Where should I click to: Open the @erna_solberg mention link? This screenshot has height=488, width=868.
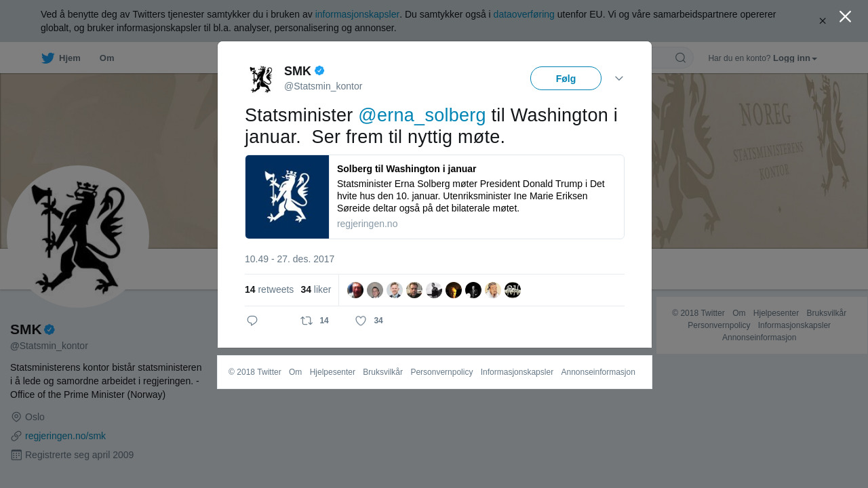(x=422, y=115)
